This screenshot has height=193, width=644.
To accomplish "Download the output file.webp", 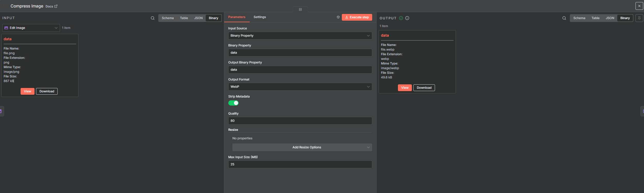I will coord(424,88).
